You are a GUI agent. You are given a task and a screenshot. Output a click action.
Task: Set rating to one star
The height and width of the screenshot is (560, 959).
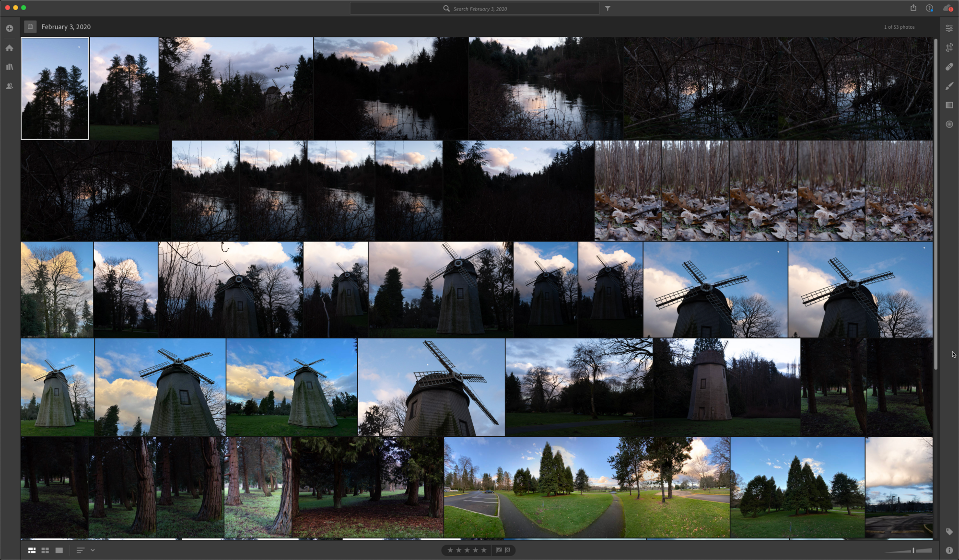click(450, 550)
